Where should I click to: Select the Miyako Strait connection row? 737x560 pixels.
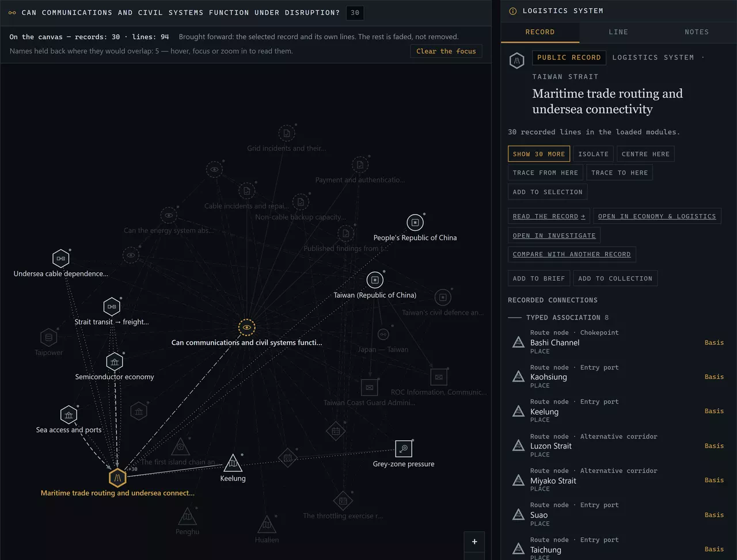pyautogui.click(x=618, y=480)
